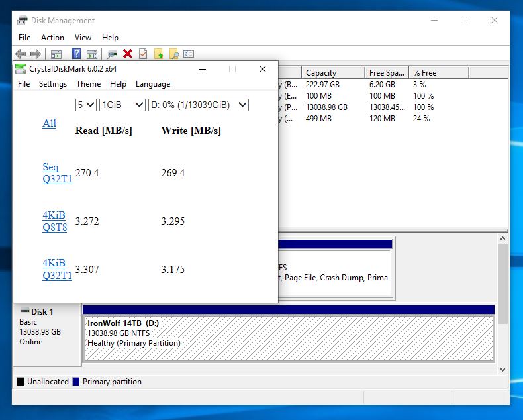This screenshot has height=420, width=523.
Task: Click the Seq read value 270.4
Action: (87, 173)
